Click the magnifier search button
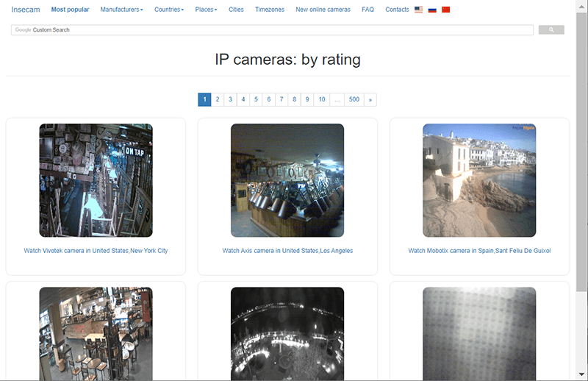 551,29
